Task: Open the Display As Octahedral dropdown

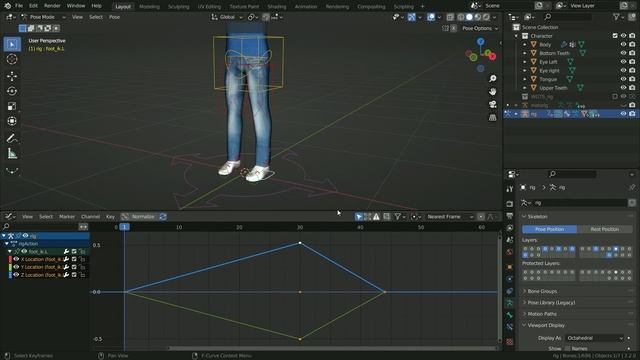Action: click(x=595, y=338)
